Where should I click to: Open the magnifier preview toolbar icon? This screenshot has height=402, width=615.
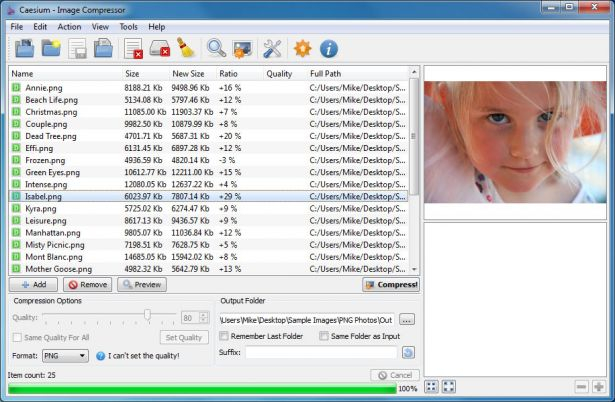tap(217, 49)
